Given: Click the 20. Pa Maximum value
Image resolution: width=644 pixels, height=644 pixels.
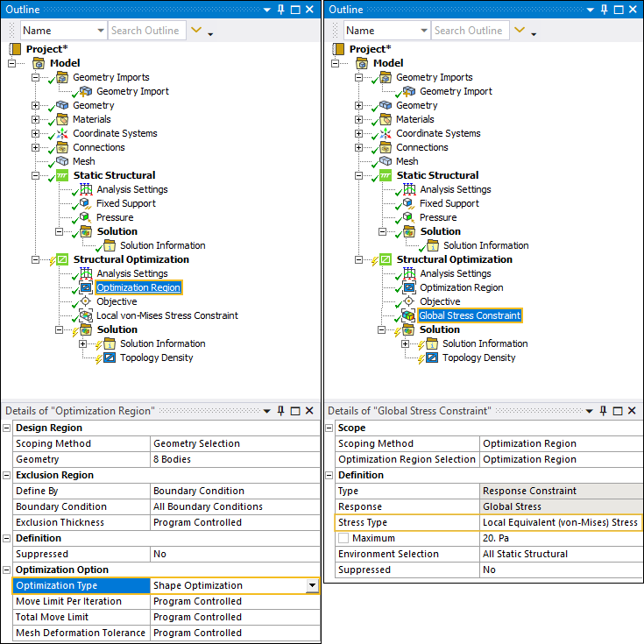Looking at the screenshot, I should [x=561, y=538].
